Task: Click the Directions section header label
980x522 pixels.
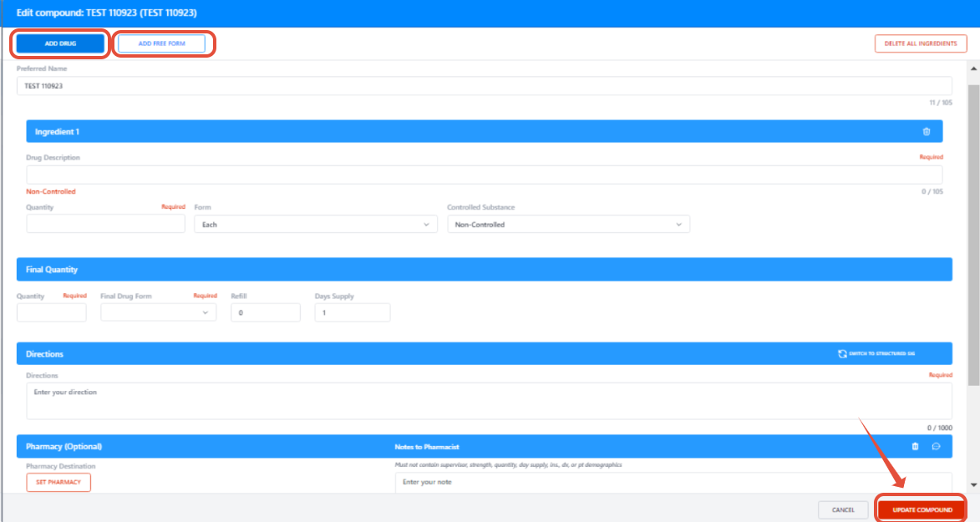Action: click(x=44, y=354)
